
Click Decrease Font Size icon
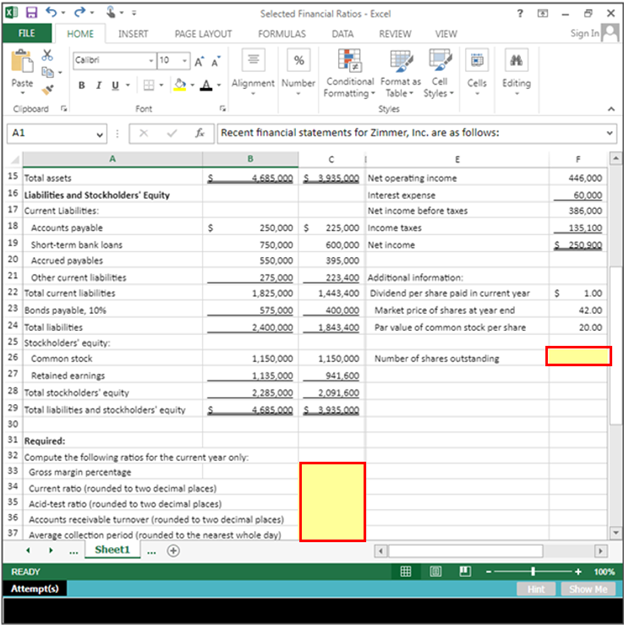(x=216, y=61)
